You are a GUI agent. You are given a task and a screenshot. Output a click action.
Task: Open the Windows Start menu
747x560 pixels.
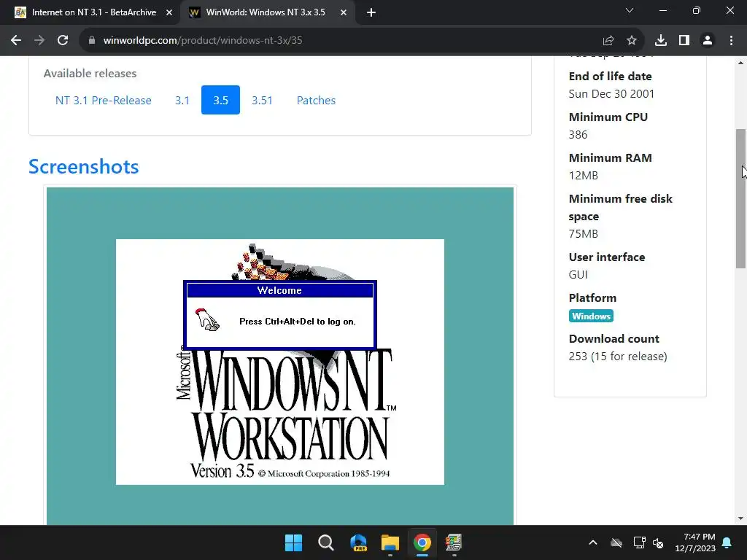pyautogui.click(x=293, y=542)
